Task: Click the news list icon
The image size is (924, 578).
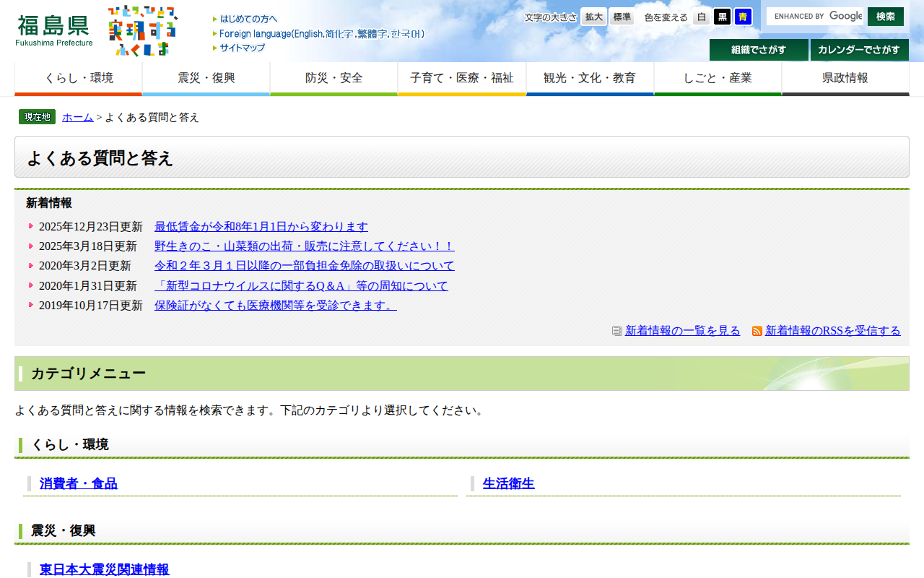Action: [x=617, y=331]
